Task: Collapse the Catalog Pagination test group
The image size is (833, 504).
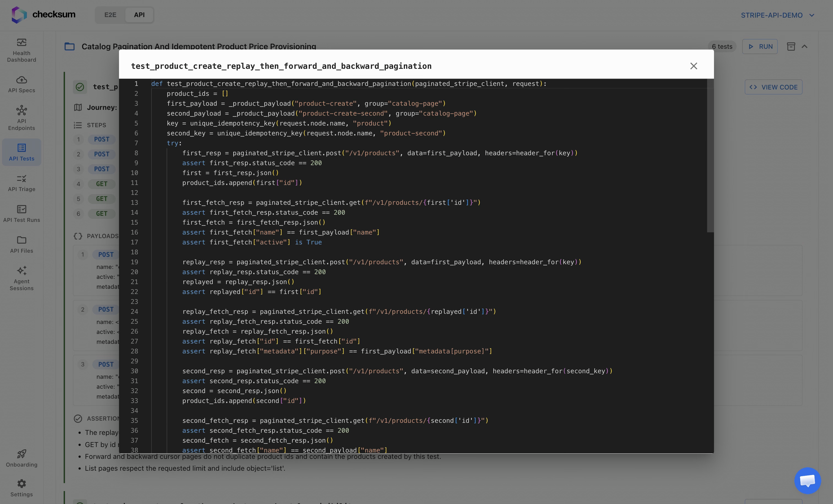Action: [x=805, y=47]
